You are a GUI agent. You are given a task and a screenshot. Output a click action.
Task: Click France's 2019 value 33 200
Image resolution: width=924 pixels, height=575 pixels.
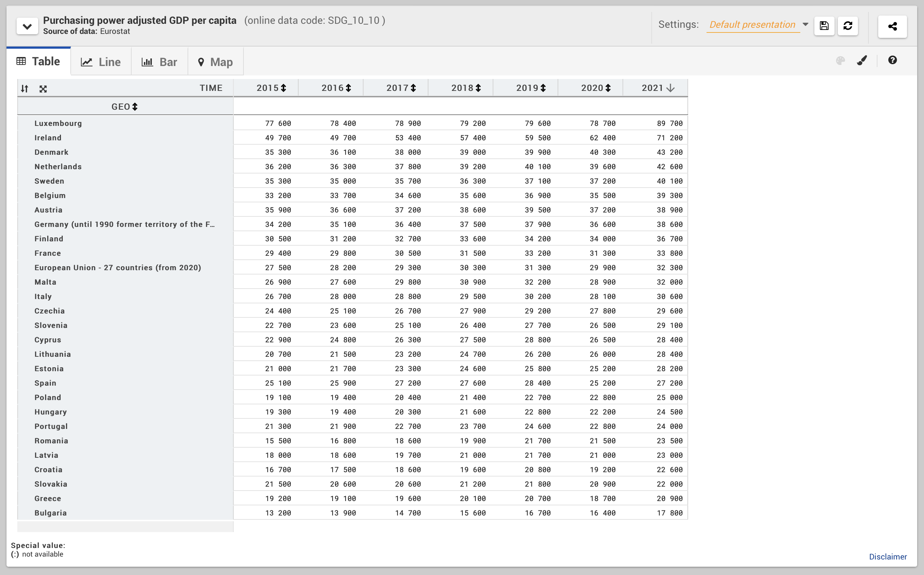point(538,254)
